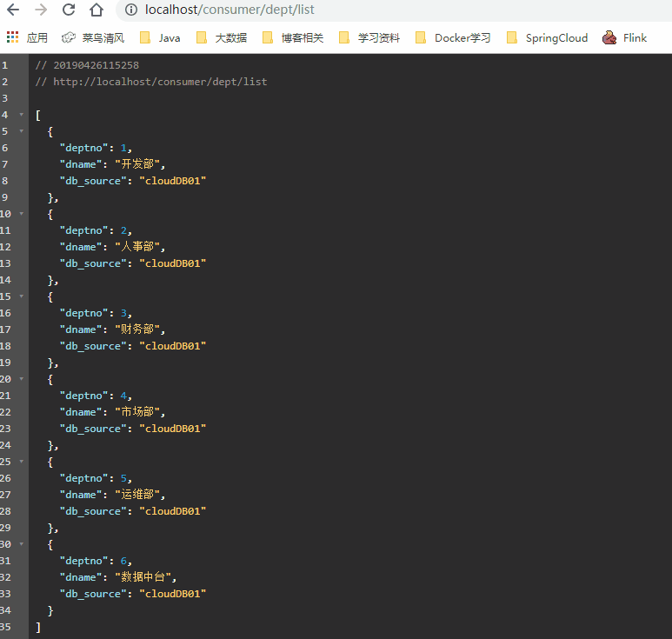Open the 博客相关 bookmark folder
The width and height of the screenshot is (672, 639).
coord(293,37)
